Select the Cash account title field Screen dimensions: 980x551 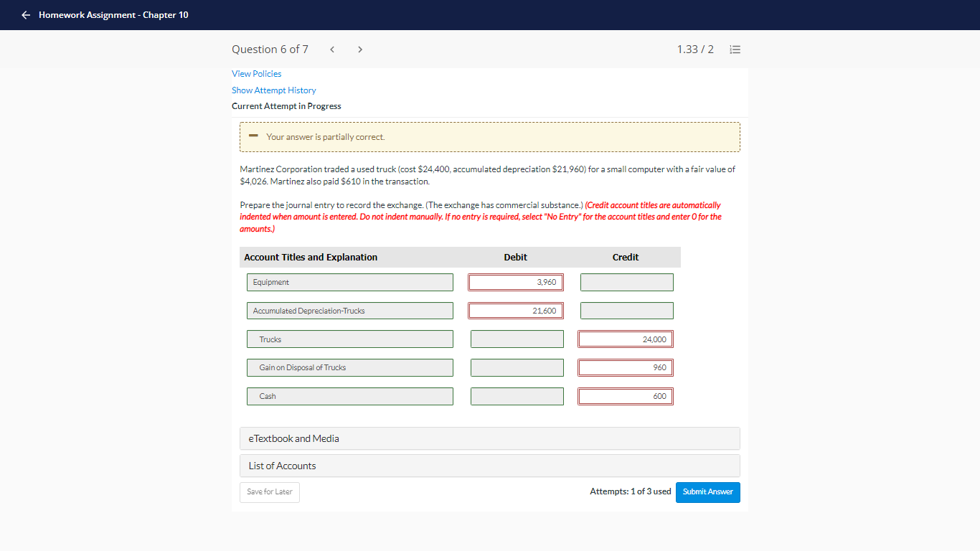[x=350, y=396]
